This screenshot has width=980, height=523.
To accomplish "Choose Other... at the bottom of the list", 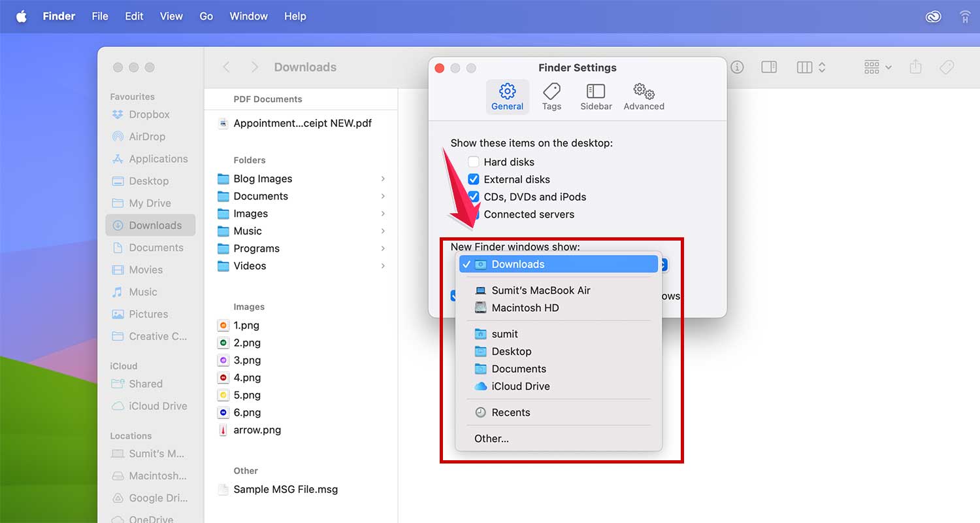I will [x=491, y=438].
